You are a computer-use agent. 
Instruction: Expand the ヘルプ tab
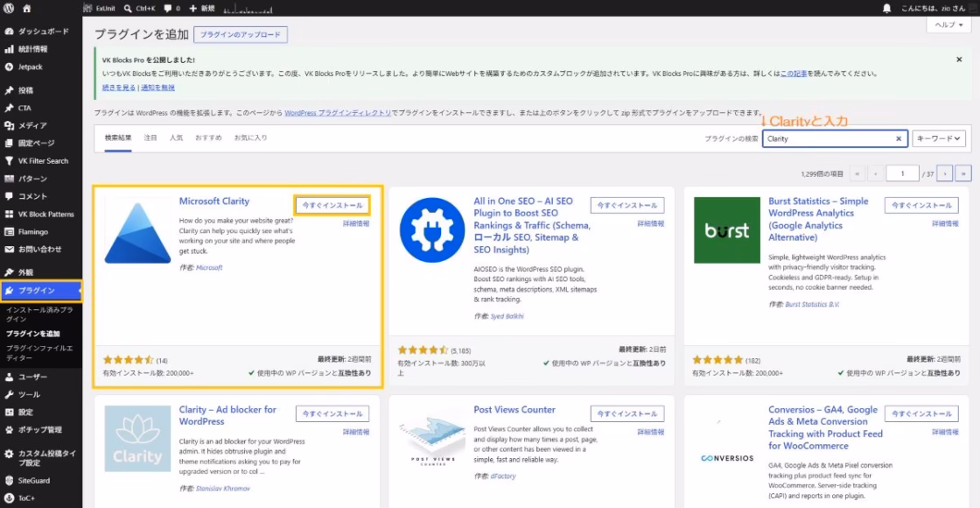coord(948,25)
